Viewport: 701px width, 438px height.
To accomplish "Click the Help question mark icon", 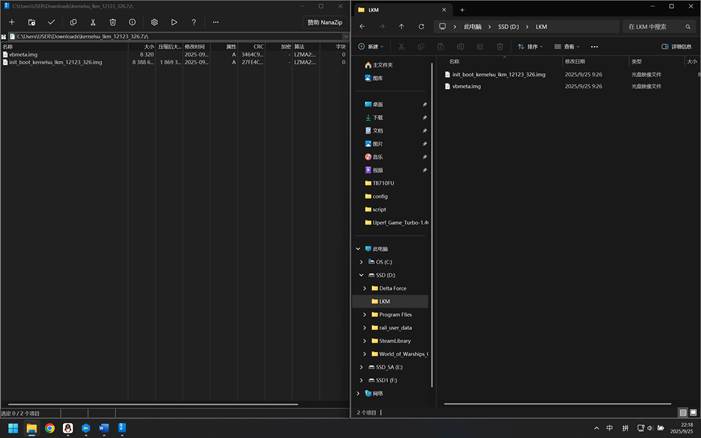I will pyautogui.click(x=194, y=22).
